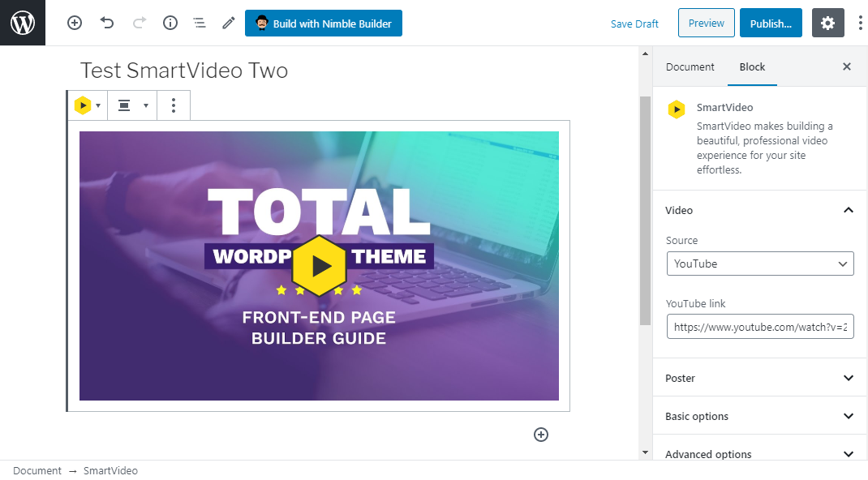This screenshot has width=868, height=480.
Task: Redo the last undone change
Action: 139,23
